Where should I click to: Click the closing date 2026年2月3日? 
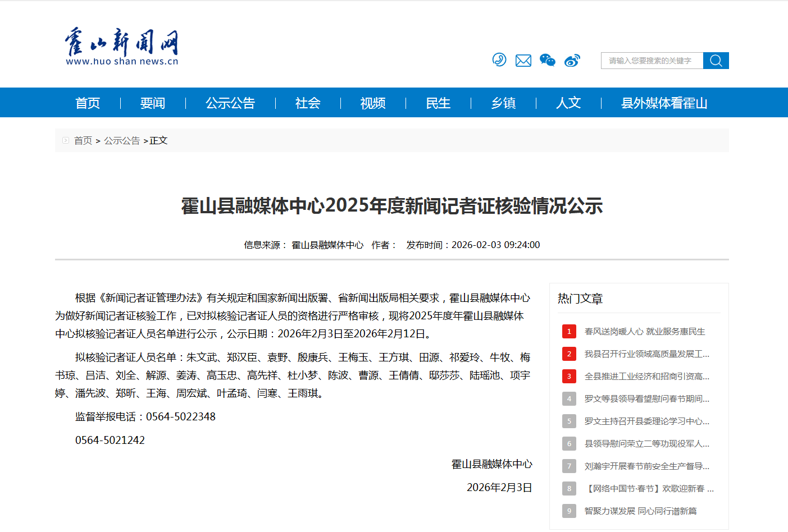pos(500,488)
